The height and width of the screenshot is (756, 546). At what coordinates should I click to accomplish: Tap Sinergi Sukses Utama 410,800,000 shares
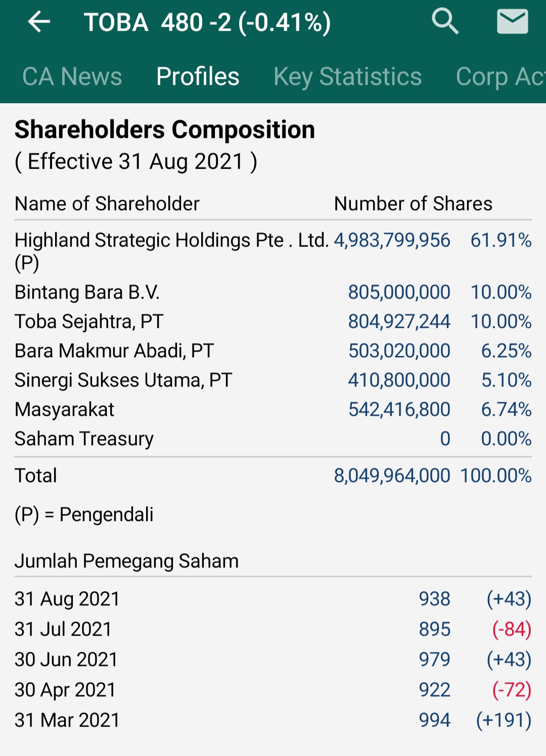399,380
